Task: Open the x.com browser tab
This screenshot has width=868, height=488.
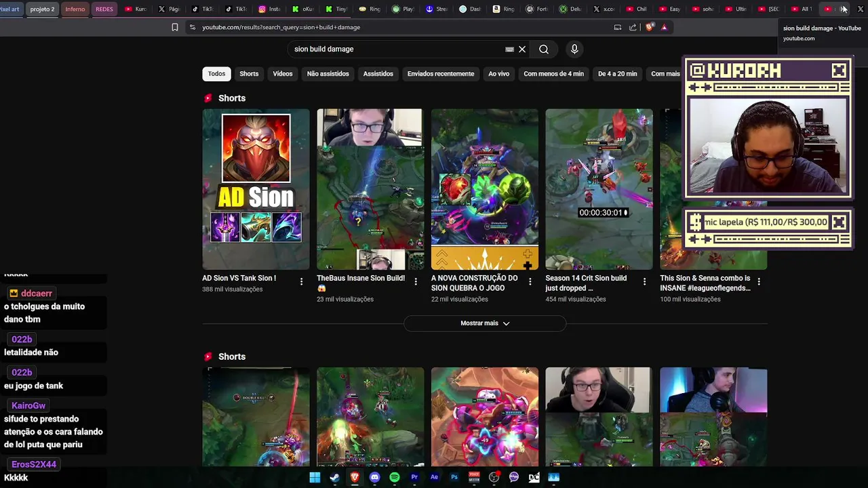Action: pos(605,9)
